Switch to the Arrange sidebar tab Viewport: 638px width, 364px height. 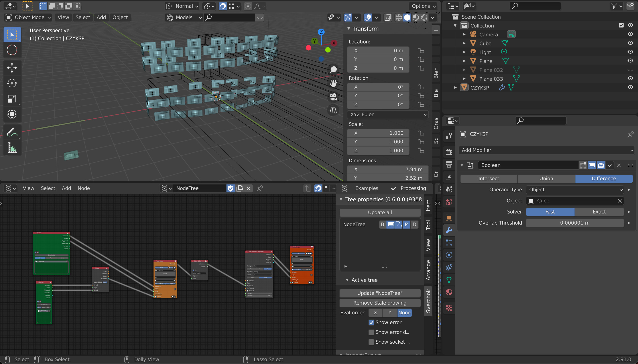[x=428, y=270]
